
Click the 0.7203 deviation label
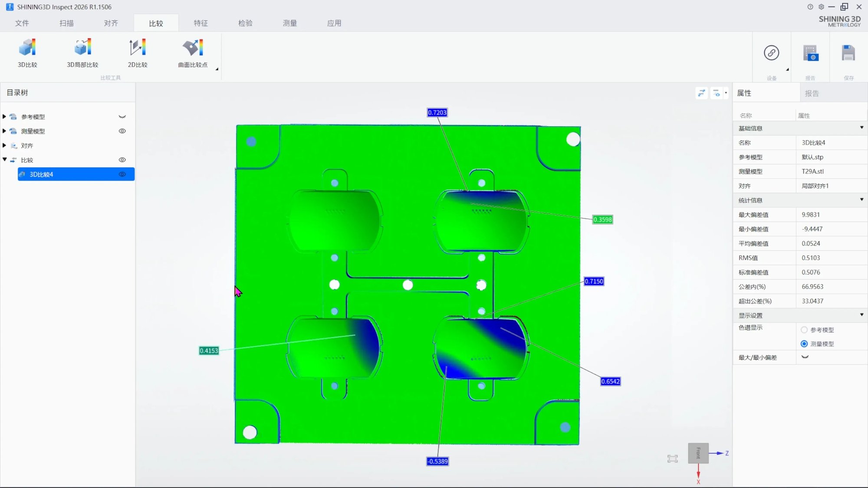click(437, 112)
